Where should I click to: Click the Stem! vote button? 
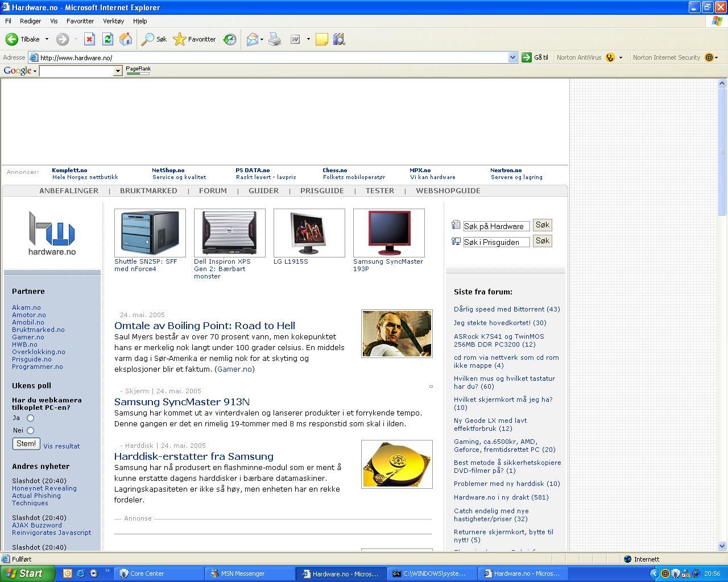pos(26,444)
